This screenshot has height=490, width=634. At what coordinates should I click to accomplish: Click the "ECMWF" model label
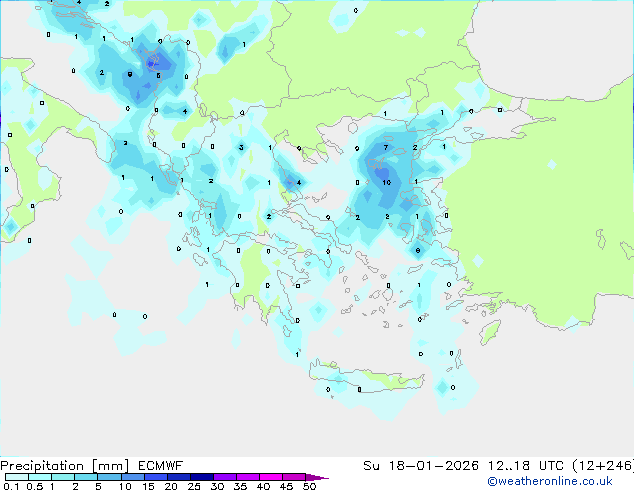tap(161, 466)
